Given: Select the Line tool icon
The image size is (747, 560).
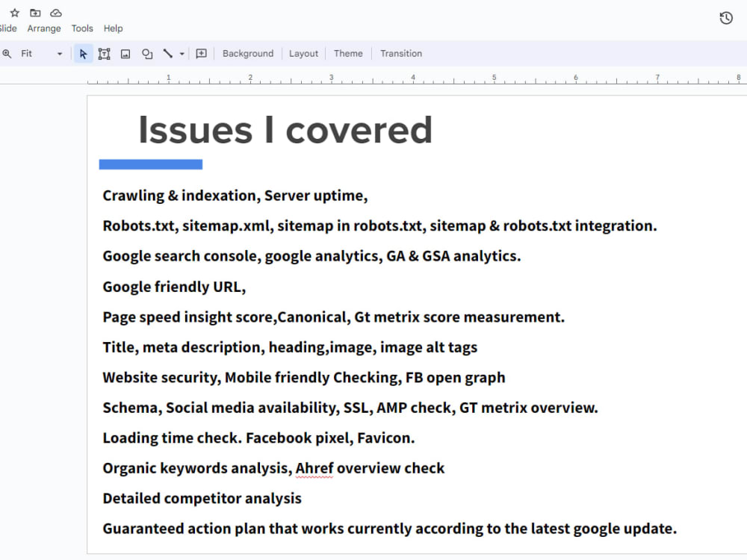Looking at the screenshot, I should point(167,53).
